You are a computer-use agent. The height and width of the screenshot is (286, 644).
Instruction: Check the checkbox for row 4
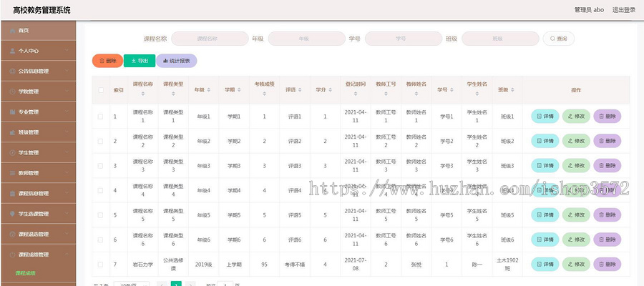pyautogui.click(x=101, y=190)
